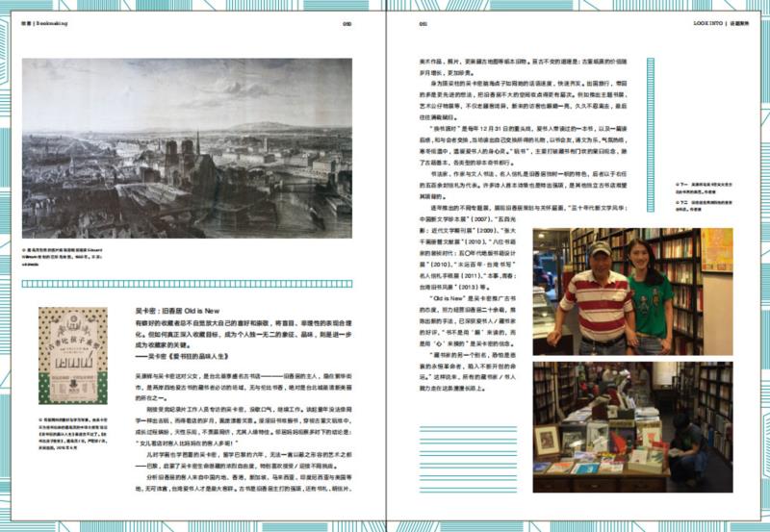Click the caption beneath the book cover
Image resolution: width=770 pixels, height=532 pixels.
pos(73,434)
